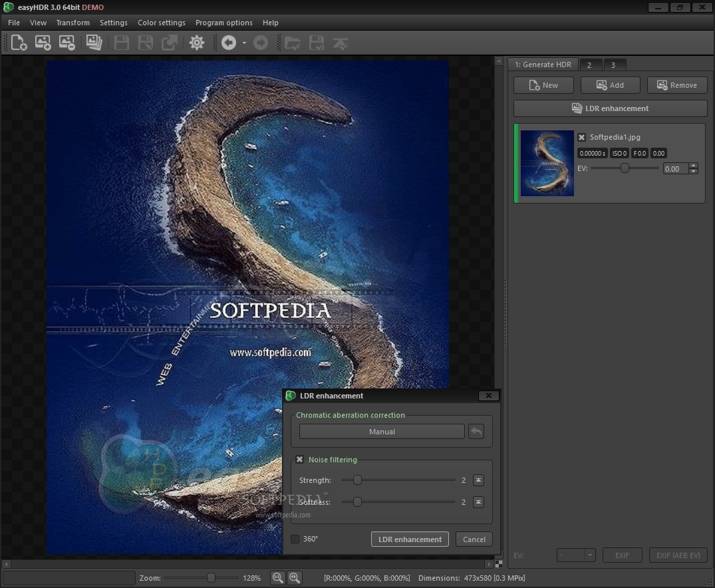Click the Save preset floppy-check icon
The height and width of the screenshot is (588, 715).
(x=317, y=43)
